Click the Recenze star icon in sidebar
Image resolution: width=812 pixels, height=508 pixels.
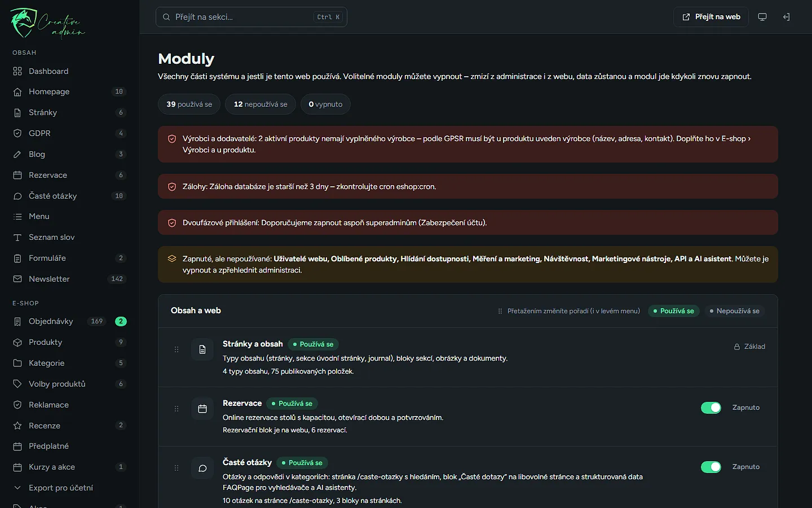point(17,426)
